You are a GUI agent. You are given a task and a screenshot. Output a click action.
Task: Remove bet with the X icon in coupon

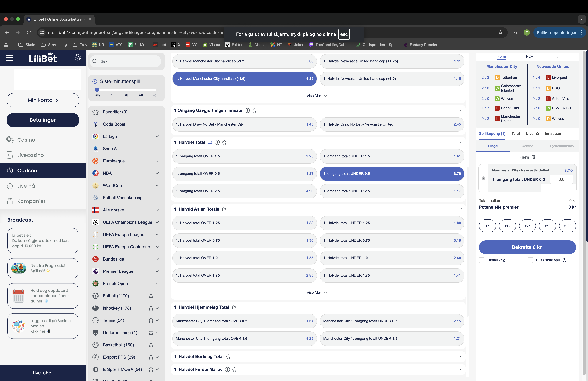point(484,178)
